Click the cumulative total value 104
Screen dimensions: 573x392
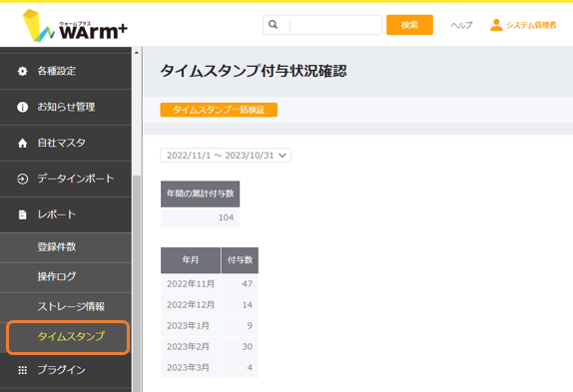[x=226, y=217]
